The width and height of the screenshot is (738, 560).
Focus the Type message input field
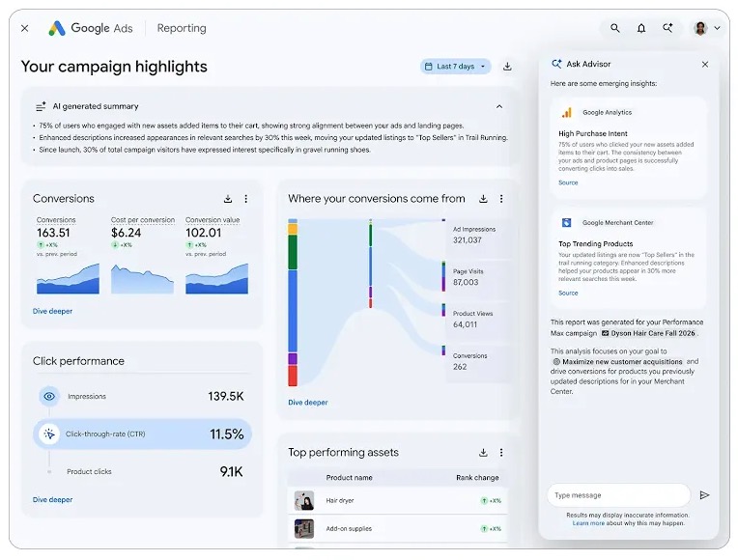pos(618,495)
